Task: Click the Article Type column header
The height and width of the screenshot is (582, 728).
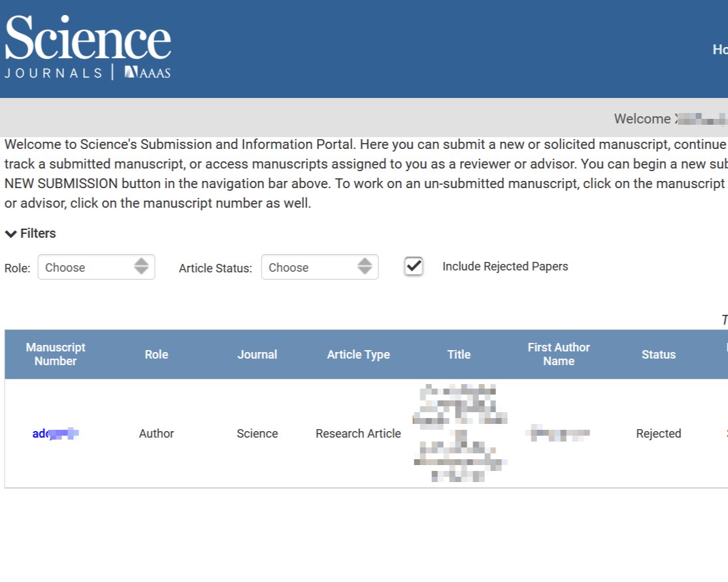Action: [x=358, y=355]
